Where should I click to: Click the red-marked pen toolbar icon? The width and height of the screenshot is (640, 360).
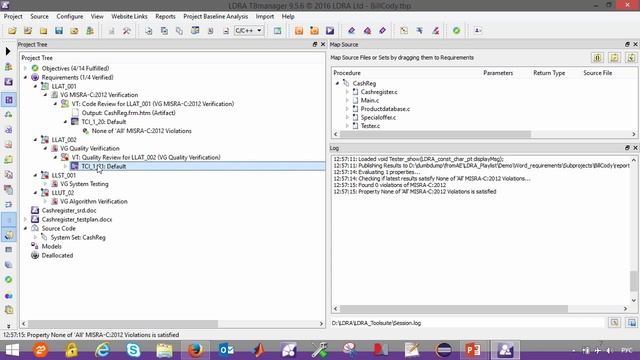click(x=436, y=31)
